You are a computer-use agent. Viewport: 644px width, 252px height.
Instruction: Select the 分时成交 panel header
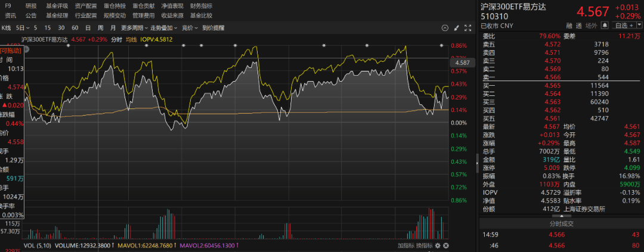pos(561,223)
